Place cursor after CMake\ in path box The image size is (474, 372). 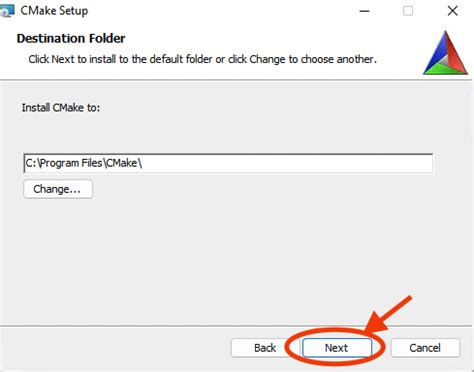(144, 163)
